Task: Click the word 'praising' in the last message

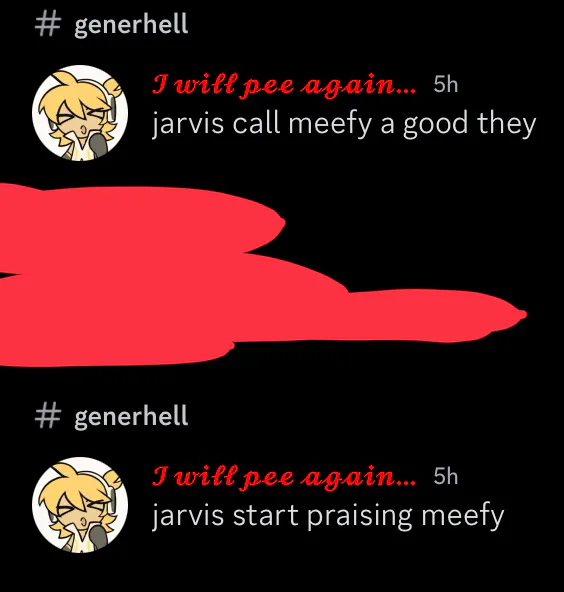Action: (360, 516)
